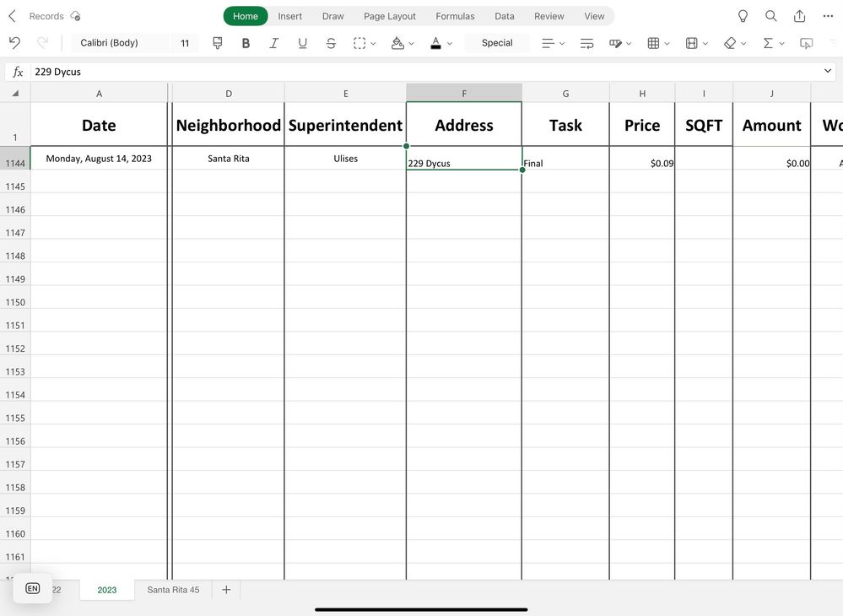Select the 2023 sheet tab
Image resolution: width=843 pixels, height=616 pixels.
(107, 590)
